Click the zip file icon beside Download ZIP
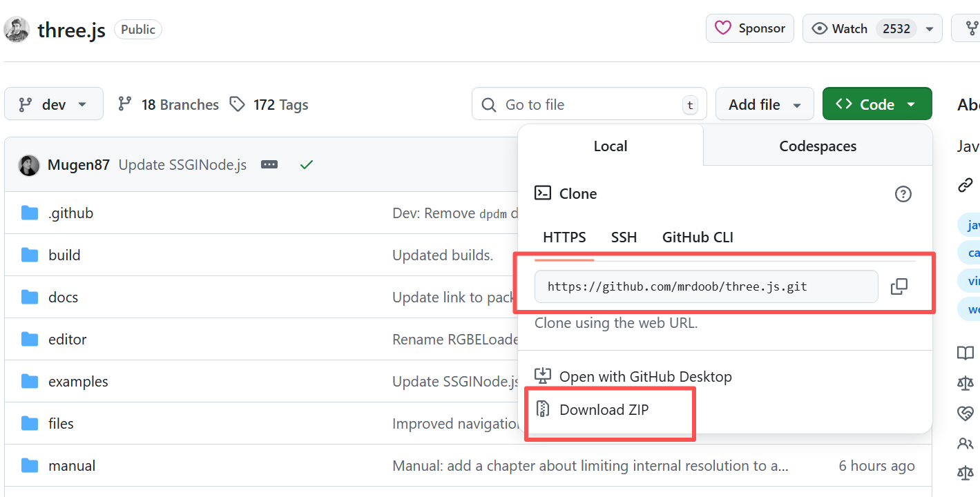Screen dimensions: 980x497 coord(543,409)
